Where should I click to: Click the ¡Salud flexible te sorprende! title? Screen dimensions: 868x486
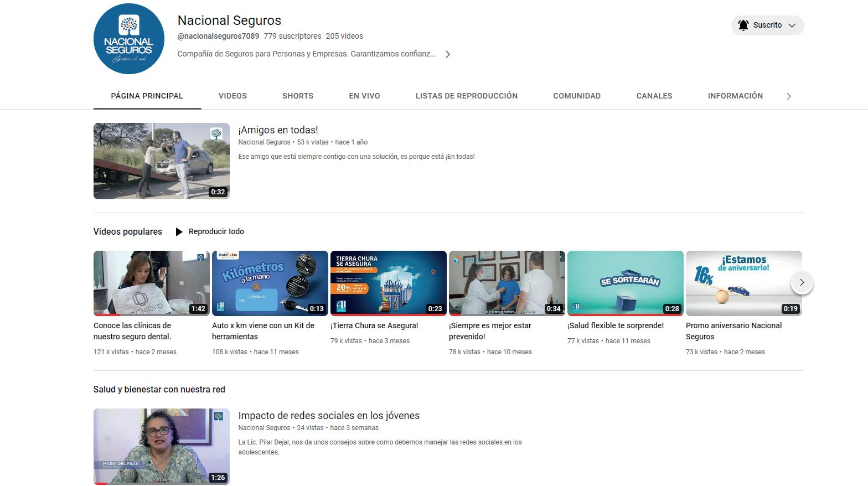(x=616, y=325)
